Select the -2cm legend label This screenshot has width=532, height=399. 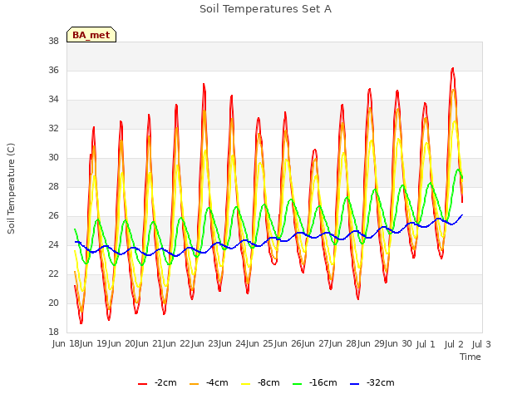point(165,382)
